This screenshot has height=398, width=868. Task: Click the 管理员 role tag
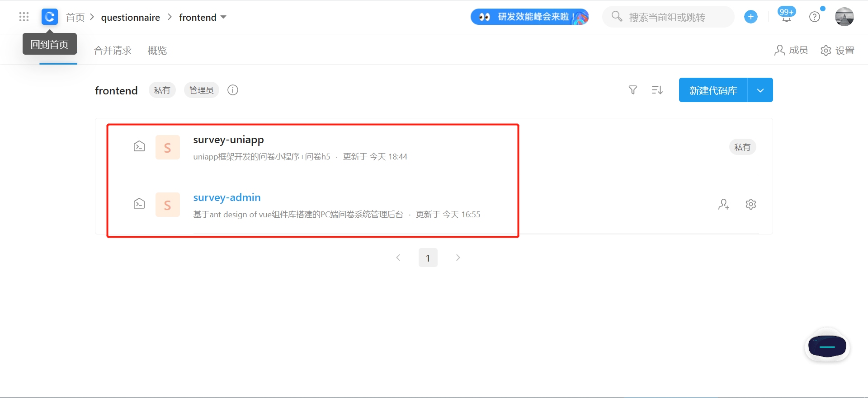pos(202,90)
